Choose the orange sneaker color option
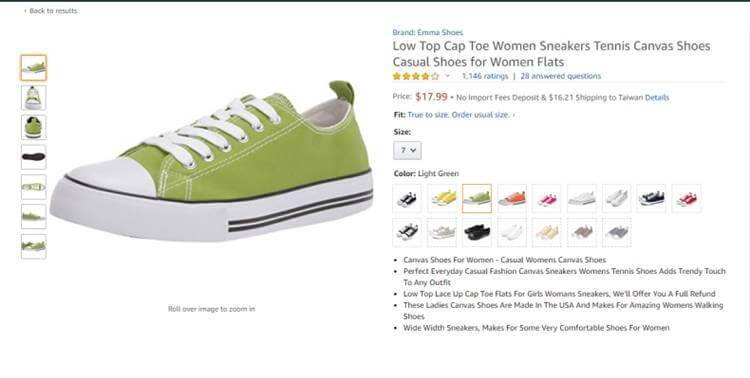 [512, 198]
